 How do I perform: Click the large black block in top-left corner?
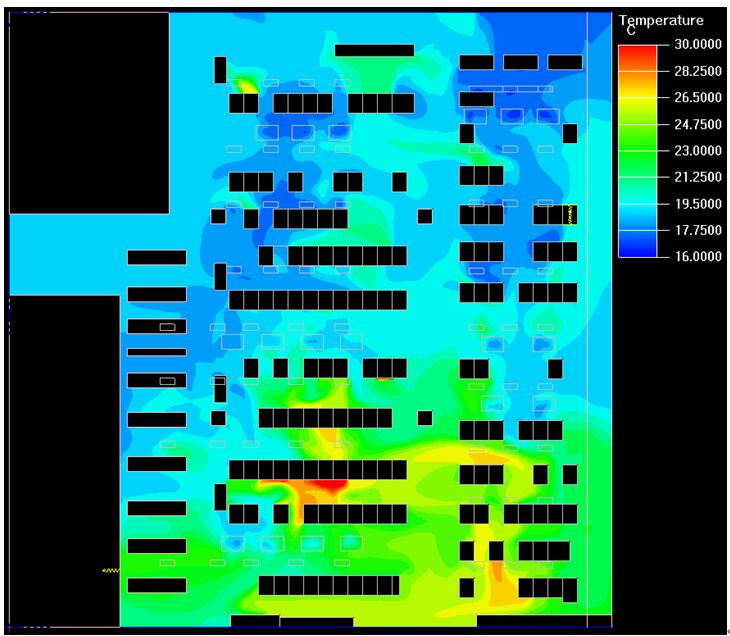click(x=88, y=112)
